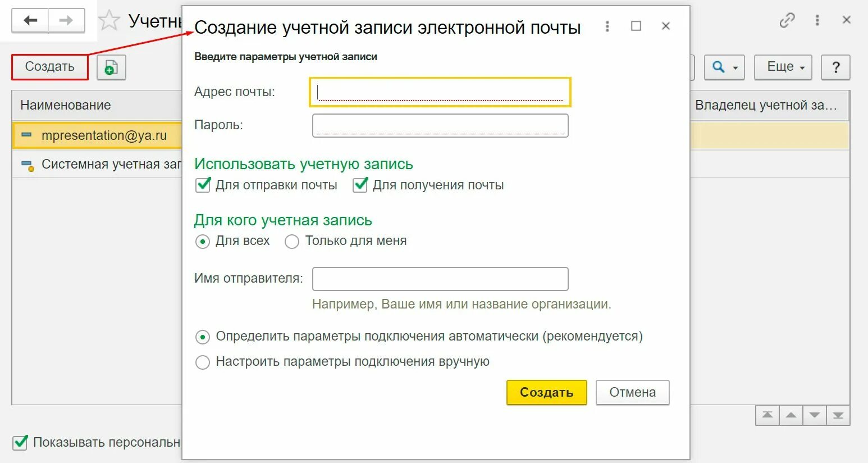Screen dimensions: 868x463
Task: Uncheck 'Для получения почты' checkbox
Action: click(x=360, y=185)
